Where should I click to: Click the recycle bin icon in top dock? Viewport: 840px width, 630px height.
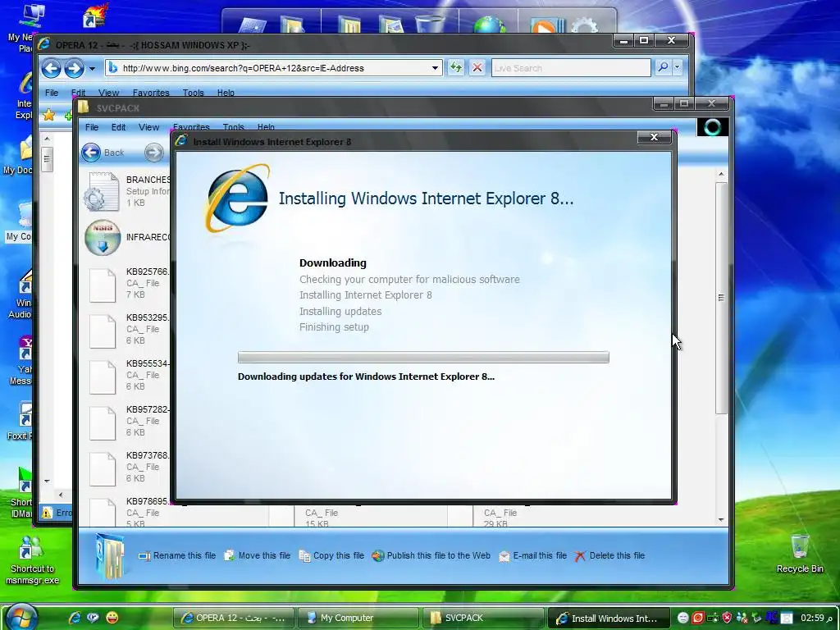coord(429,24)
